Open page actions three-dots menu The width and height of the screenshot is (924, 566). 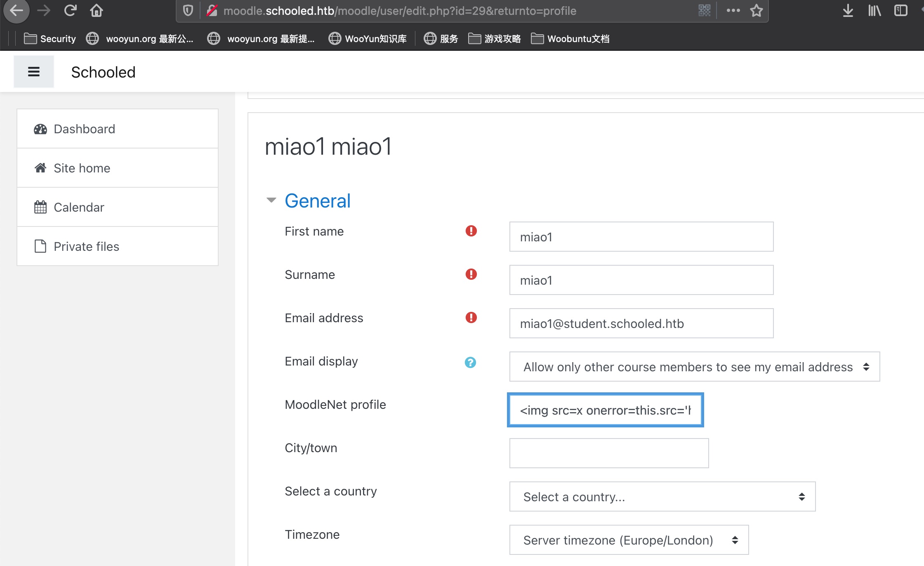coord(733,10)
